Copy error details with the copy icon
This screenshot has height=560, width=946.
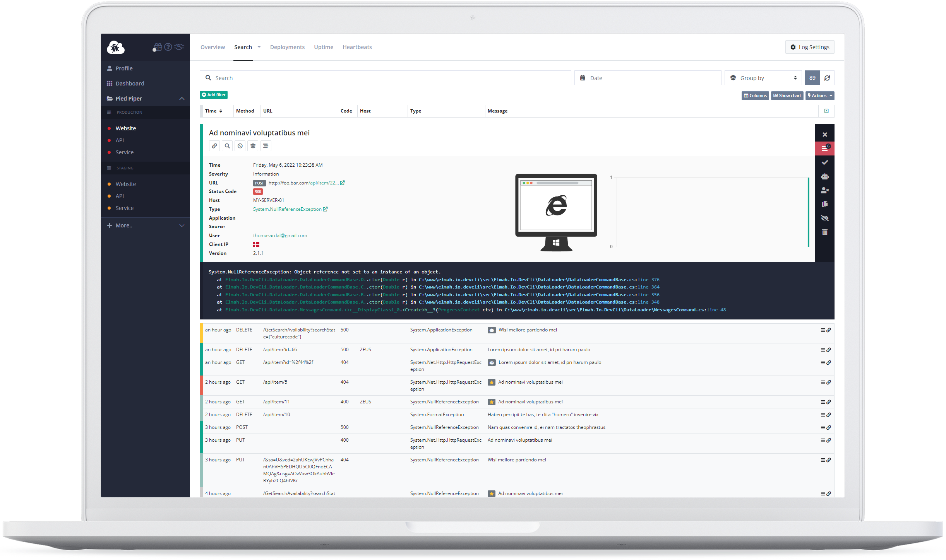[825, 204]
